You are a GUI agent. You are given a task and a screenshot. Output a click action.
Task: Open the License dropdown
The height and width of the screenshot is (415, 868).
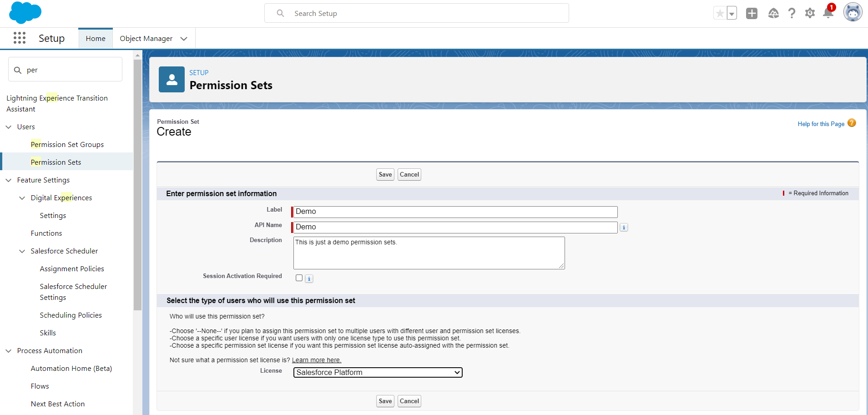tap(378, 373)
